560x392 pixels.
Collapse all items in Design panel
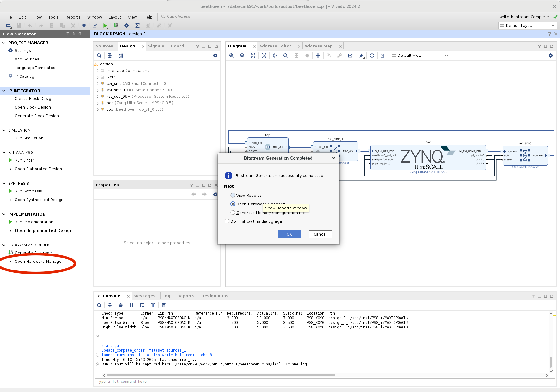pyautogui.click(x=110, y=56)
